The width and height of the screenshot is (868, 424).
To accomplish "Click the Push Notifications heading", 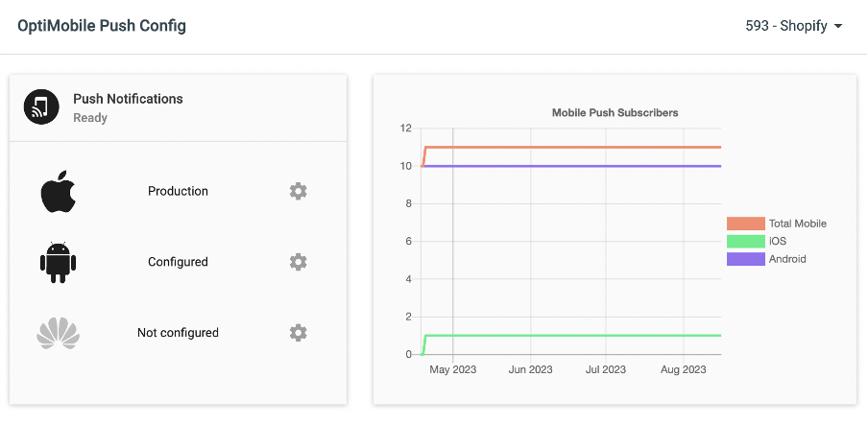I will tap(128, 99).
